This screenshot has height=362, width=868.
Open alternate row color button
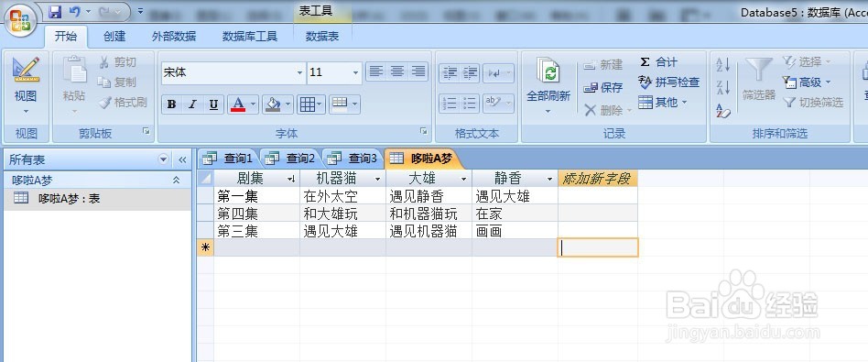click(344, 104)
